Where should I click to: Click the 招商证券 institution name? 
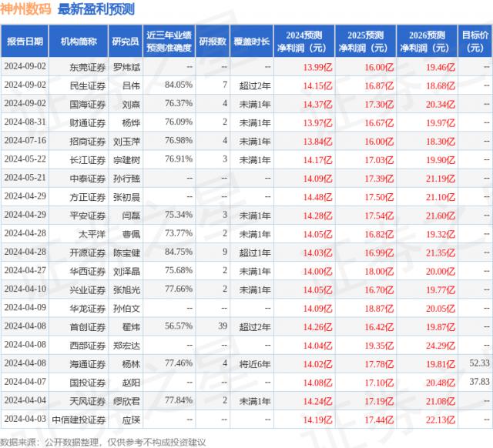pos(85,140)
